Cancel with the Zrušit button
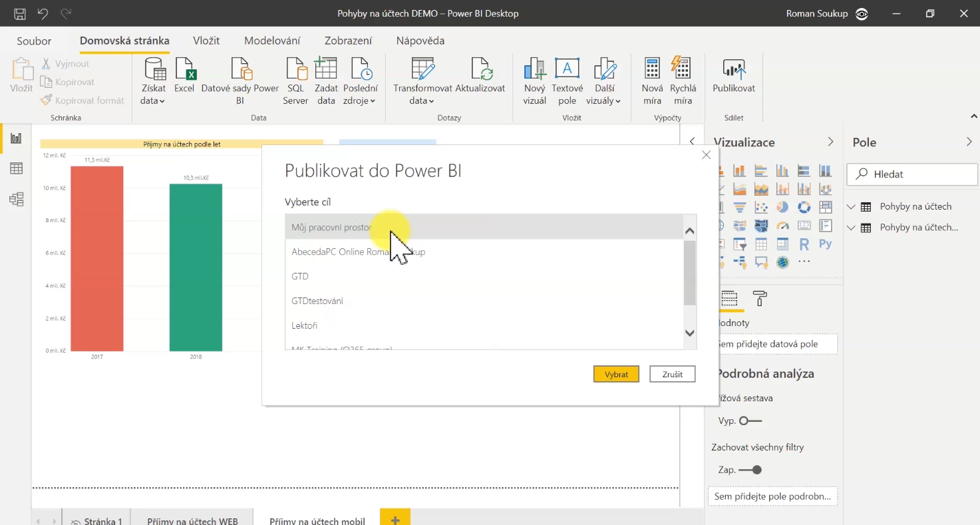 673,374
